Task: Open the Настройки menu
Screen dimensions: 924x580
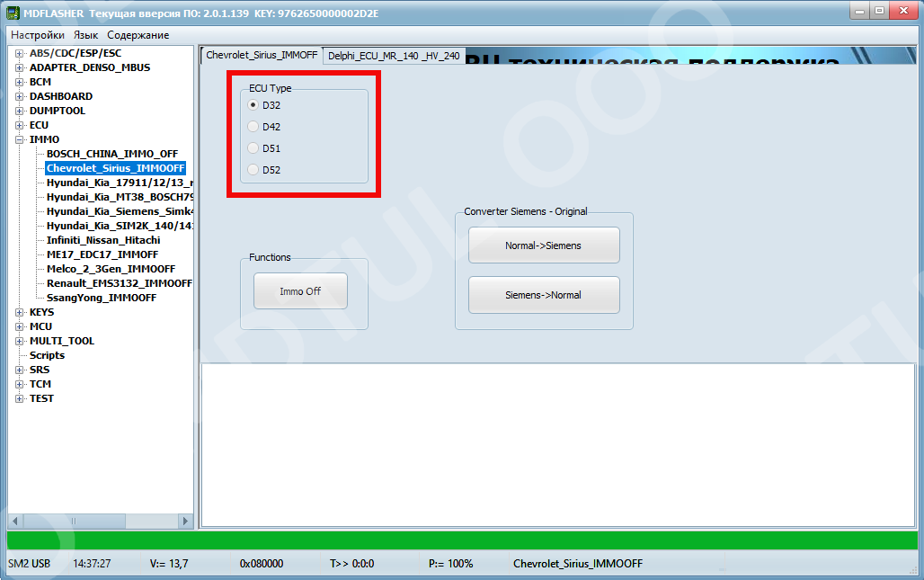Action: 38,35
